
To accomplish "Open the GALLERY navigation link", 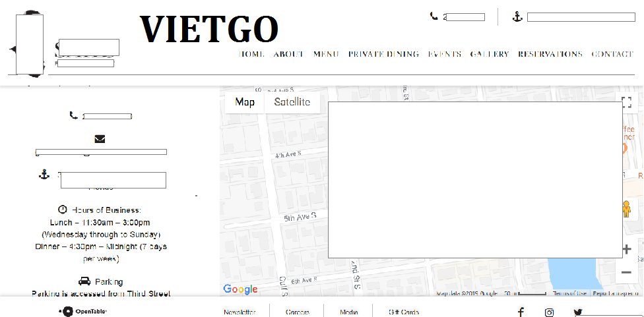I will click(x=490, y=54).
